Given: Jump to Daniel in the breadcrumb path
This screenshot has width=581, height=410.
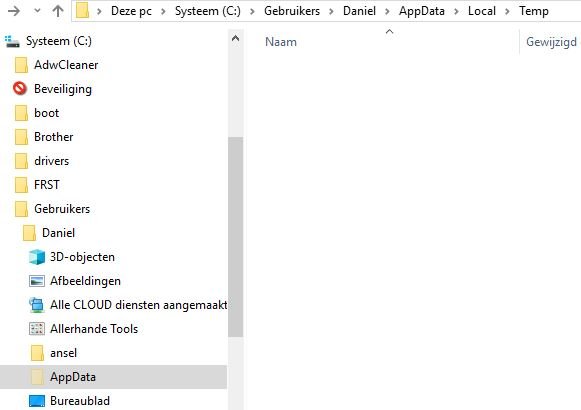Looking at the screenshot, I should [359, 11].
